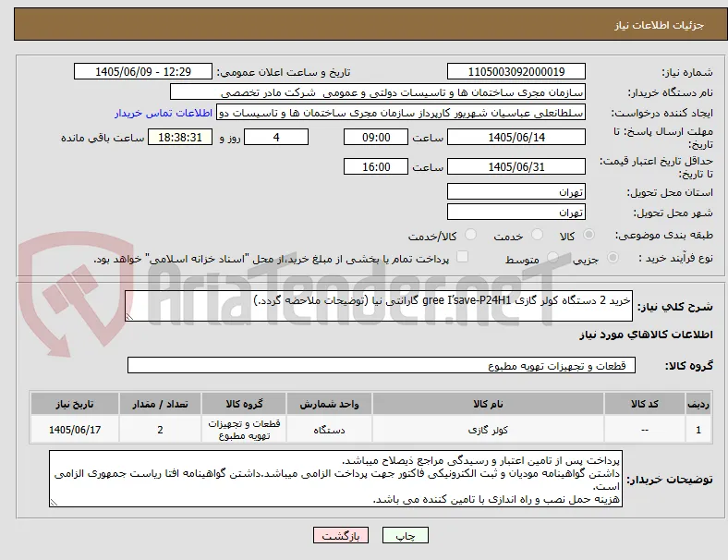Click the validity time field 16:00
This screenshot has height=560, width=728.
376,166
